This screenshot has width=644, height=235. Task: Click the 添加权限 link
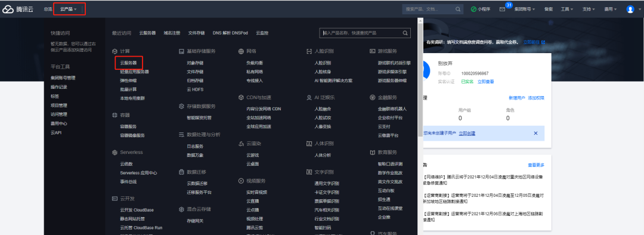point(536,98)
